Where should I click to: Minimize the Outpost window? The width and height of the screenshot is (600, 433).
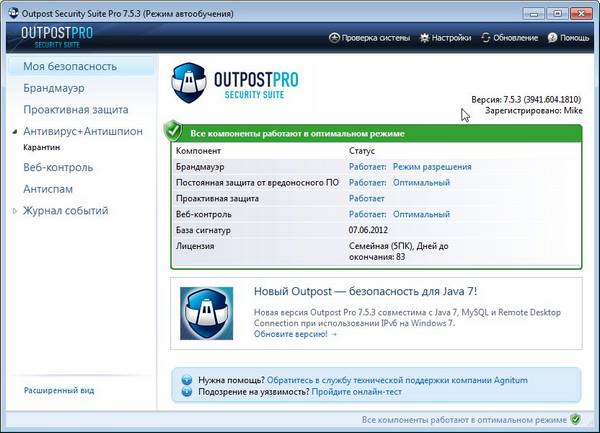point(534,13)
